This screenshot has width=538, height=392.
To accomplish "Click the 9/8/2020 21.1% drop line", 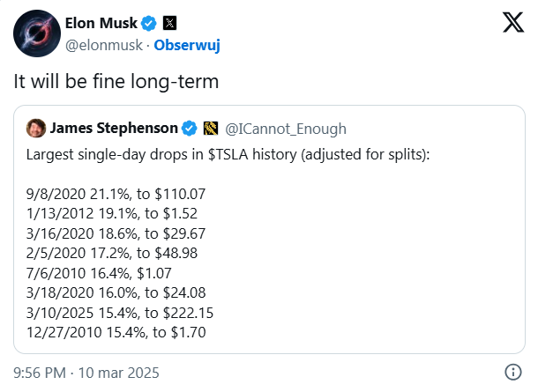I will pos(116,193).
